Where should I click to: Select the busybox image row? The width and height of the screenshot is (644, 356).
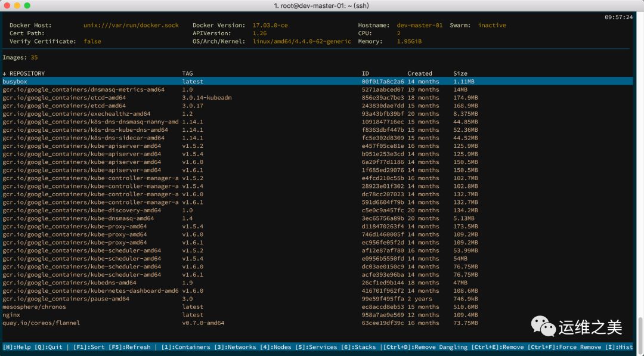pyautogui.click(x=317, y=81)
